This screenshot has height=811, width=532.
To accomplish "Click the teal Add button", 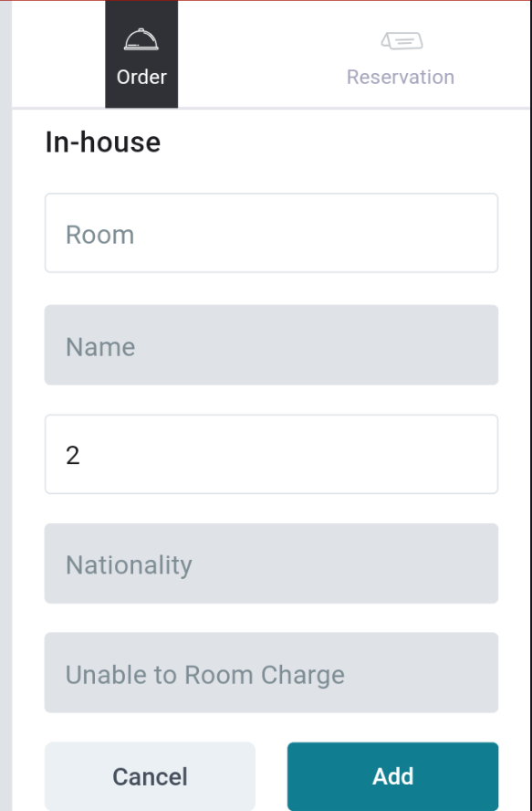I will pos(393,776).
